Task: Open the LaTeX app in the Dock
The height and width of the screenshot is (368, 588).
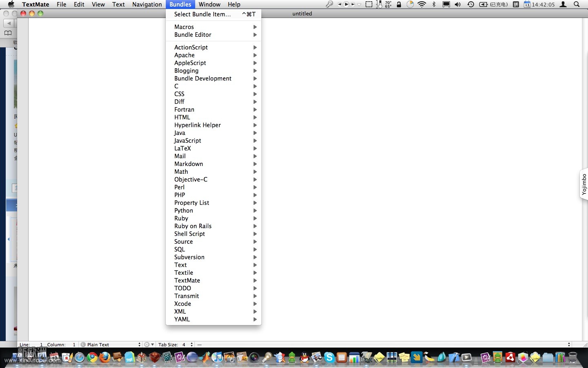Action: [367, 357]
